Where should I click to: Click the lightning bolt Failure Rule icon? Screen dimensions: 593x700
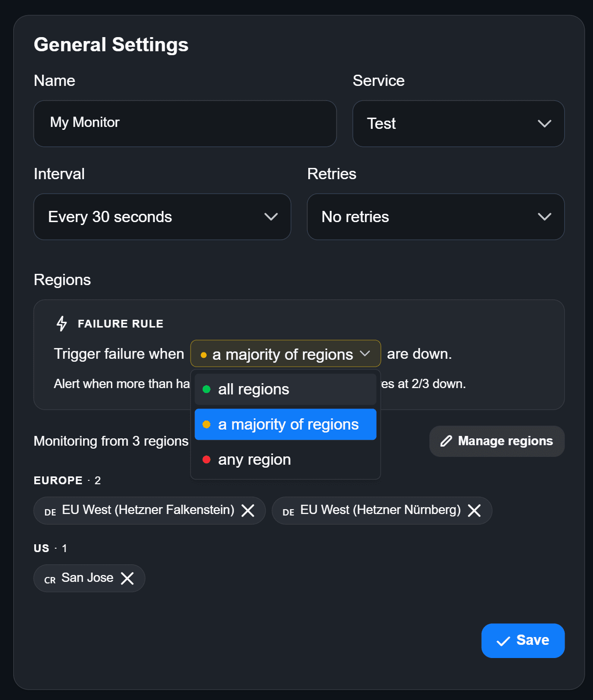(62, 324)
